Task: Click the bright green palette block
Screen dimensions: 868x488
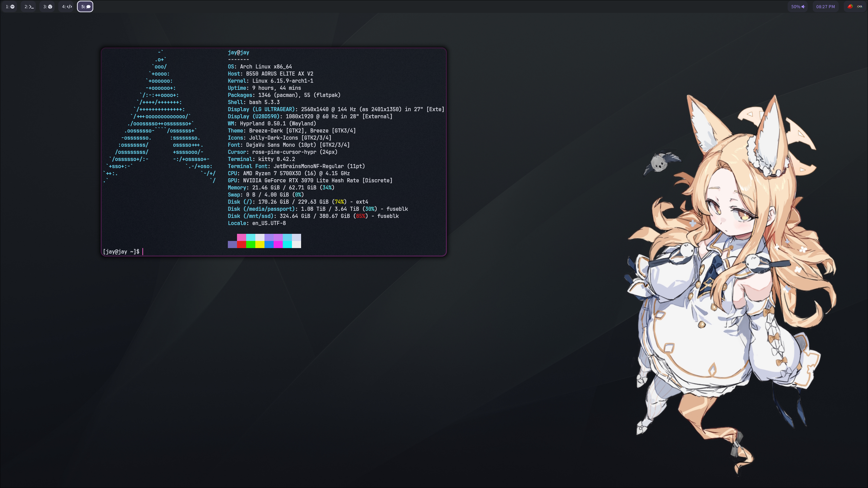Action: click(251, 244)
